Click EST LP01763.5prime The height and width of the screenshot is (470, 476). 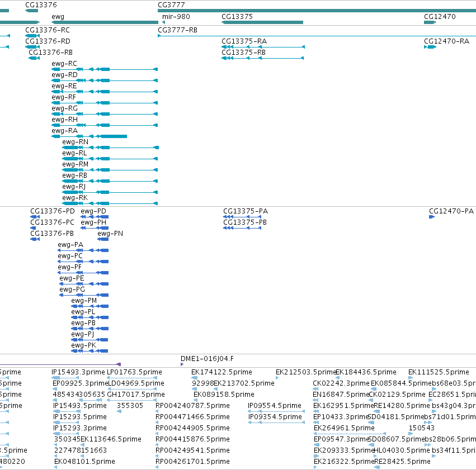pos(132,378)
